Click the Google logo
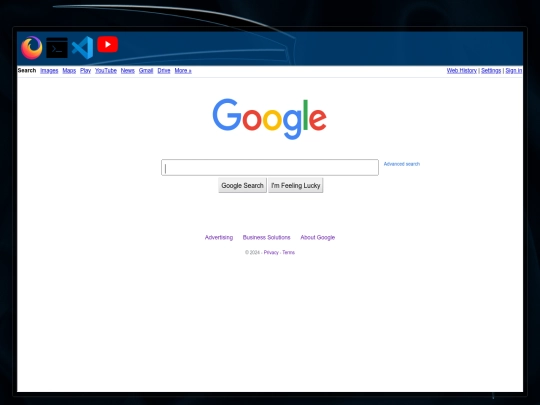 tap(270, 119)
